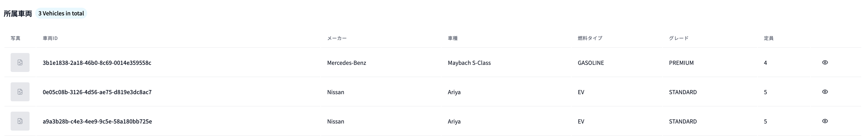The height and width of the screenshot is (138, 868).
Task: Click the eye icon for Maybach S-Class row
Action: 825,62
